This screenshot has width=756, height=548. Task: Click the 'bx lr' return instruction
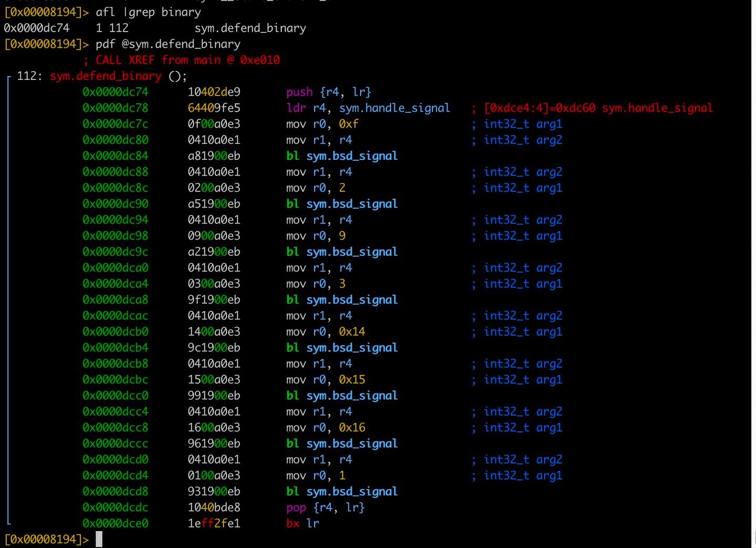pyautogui.click(x=302, y=523)
